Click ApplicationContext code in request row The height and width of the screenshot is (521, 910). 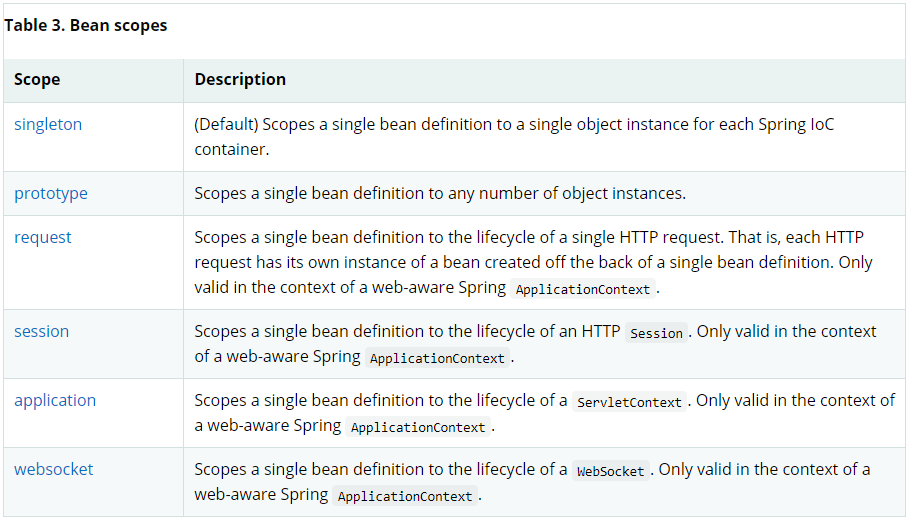point(583,289)
